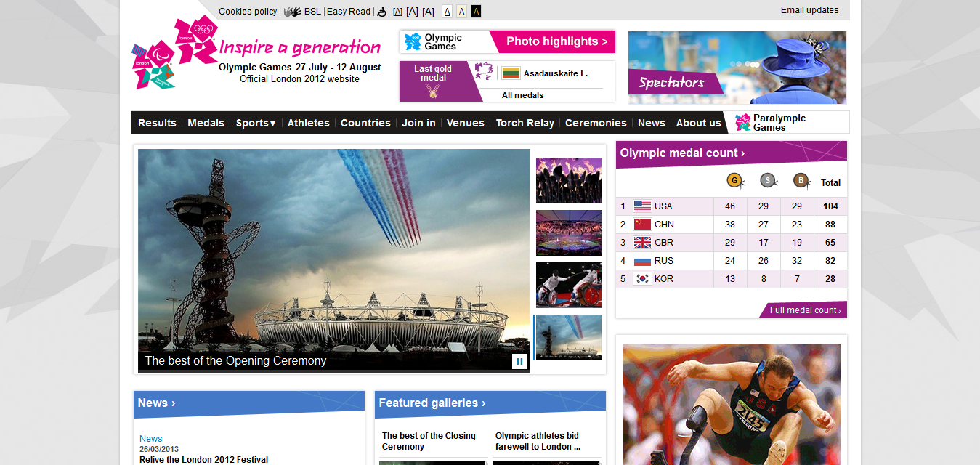Screen dimensions: 980x465
Task: Open the Spectators banner image
Action: (737, 68)
